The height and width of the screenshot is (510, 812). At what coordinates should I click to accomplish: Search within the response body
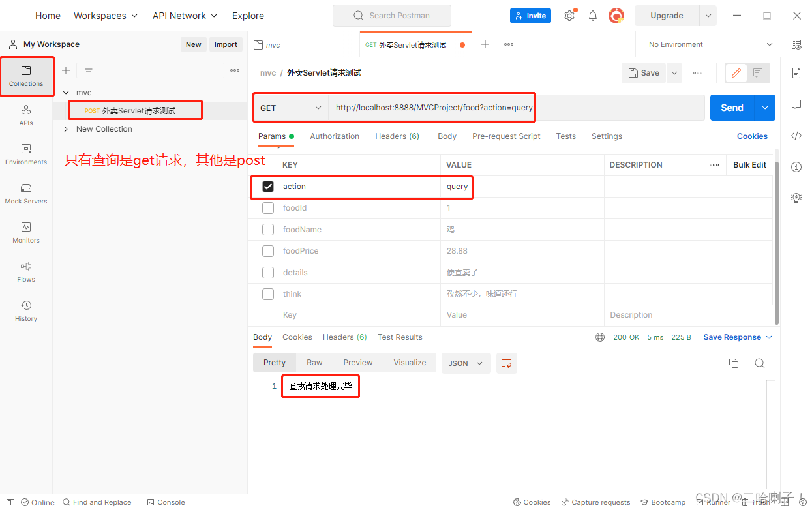[x=760, y=363]
